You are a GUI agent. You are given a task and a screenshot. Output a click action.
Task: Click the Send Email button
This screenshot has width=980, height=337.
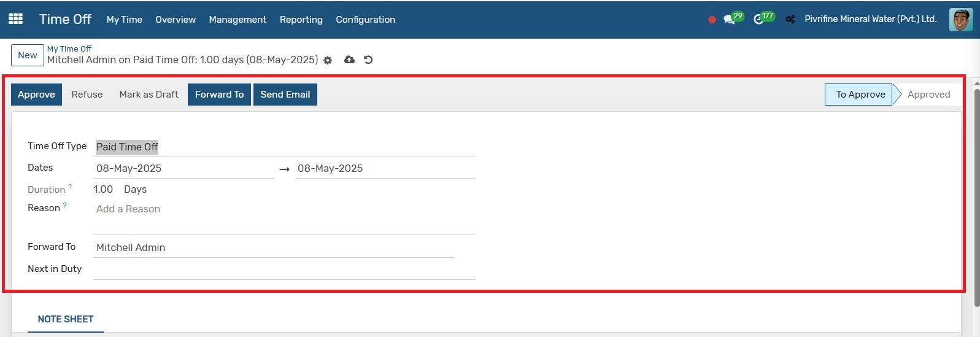285,95
